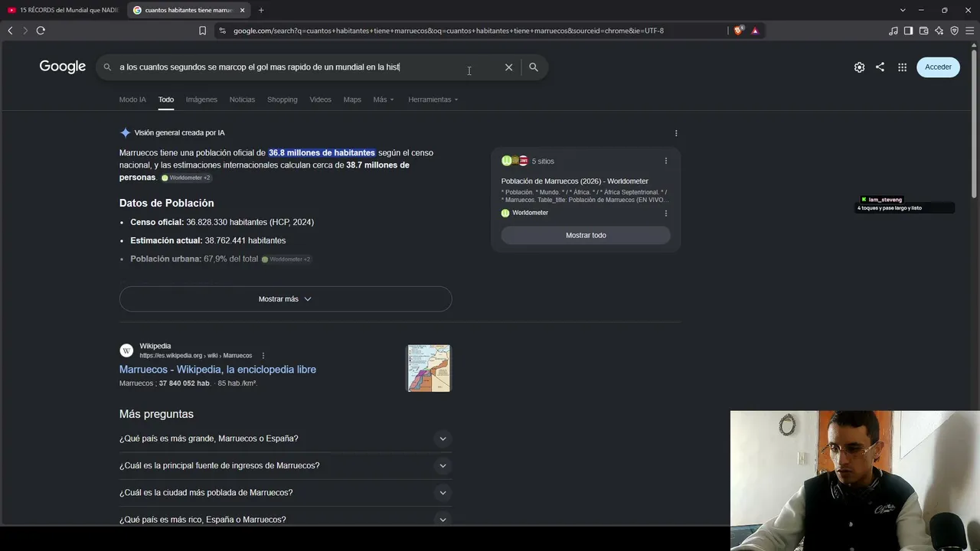The image size is (980, 551).
Task: Submit search with the magnifier button
Action: point(534,67)
